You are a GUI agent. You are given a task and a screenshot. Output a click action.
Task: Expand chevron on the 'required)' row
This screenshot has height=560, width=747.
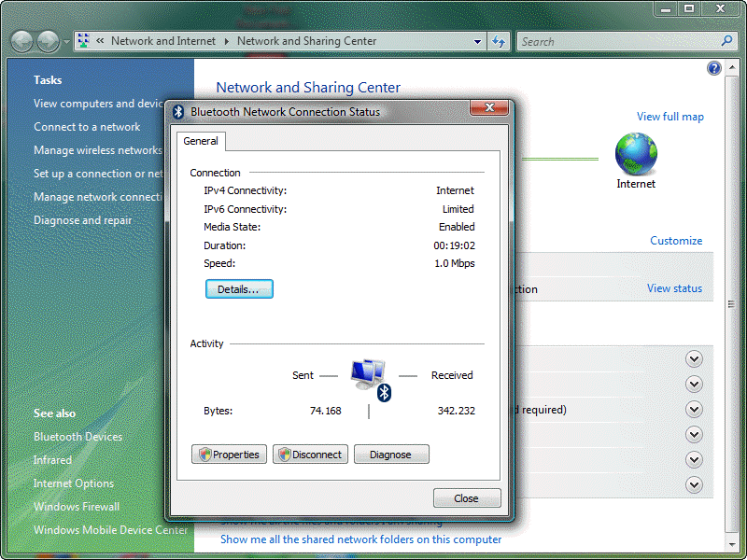694,410
